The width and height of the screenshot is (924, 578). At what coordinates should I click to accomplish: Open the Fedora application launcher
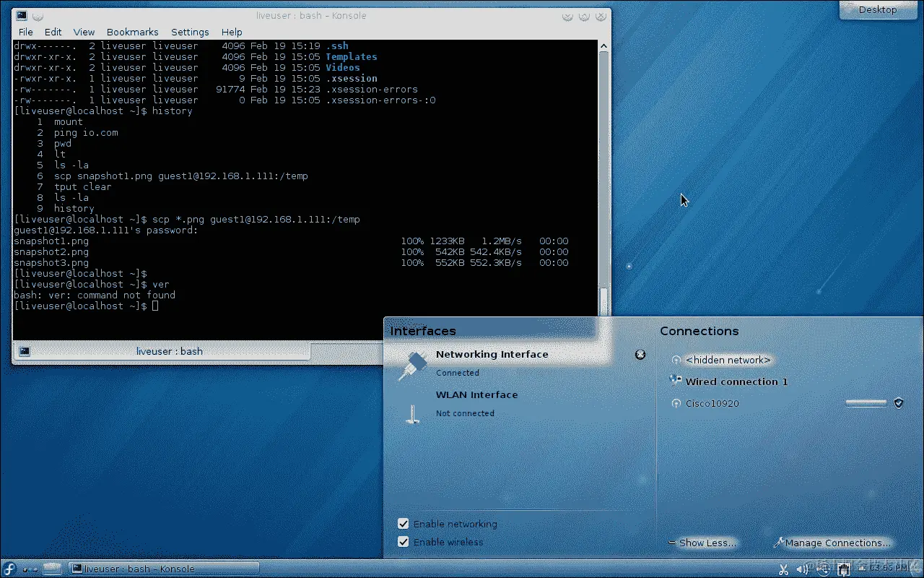click(x=9, y=569)
